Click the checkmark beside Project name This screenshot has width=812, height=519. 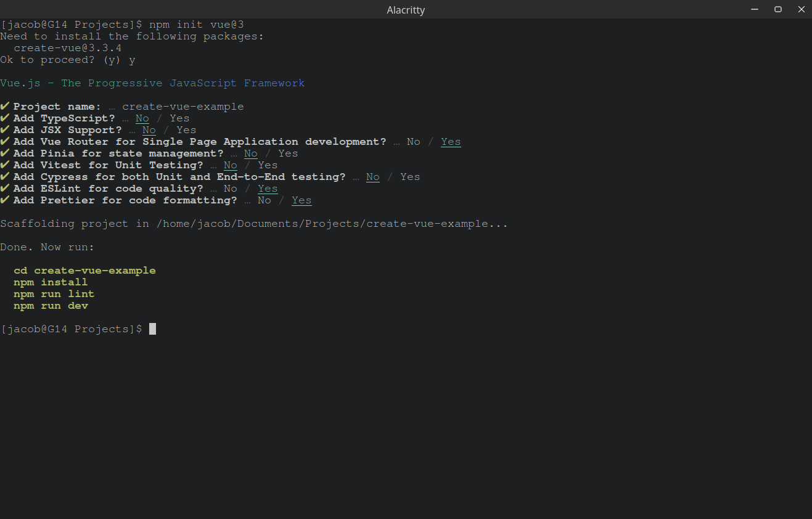5,107
